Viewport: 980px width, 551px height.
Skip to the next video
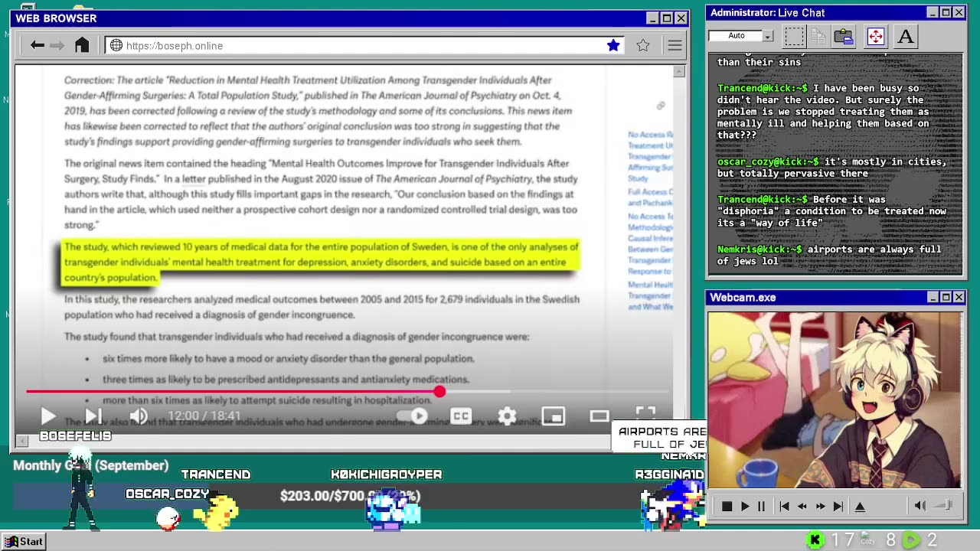click(x=93, y=416)
